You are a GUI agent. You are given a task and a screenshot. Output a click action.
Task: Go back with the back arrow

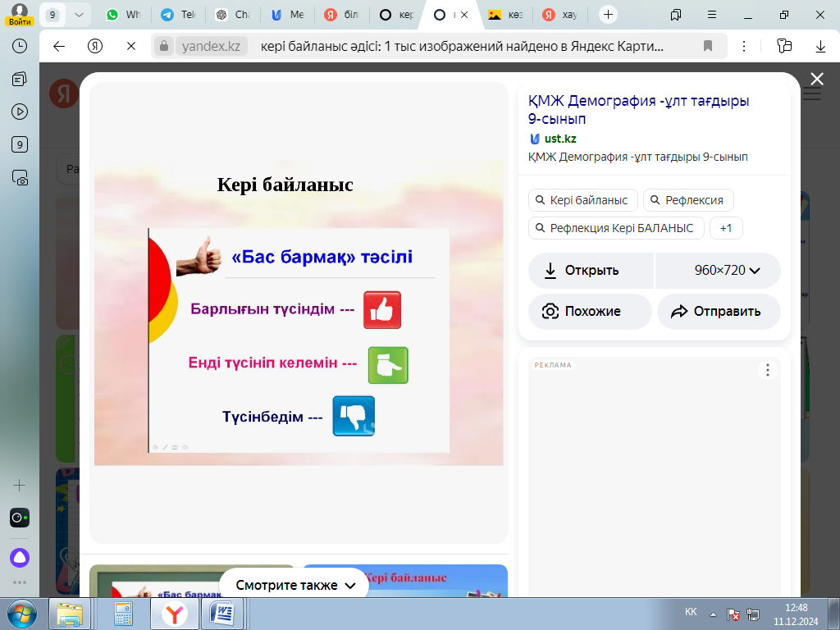59,47
